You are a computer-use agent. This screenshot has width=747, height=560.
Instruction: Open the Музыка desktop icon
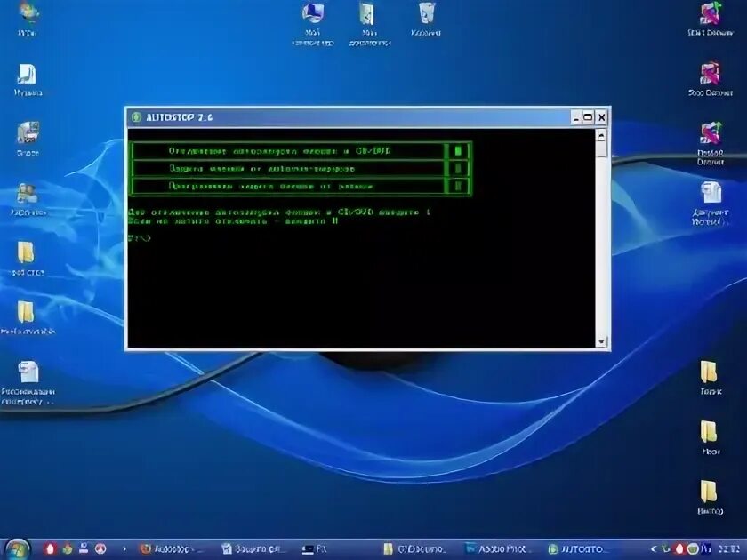point(28,80)
